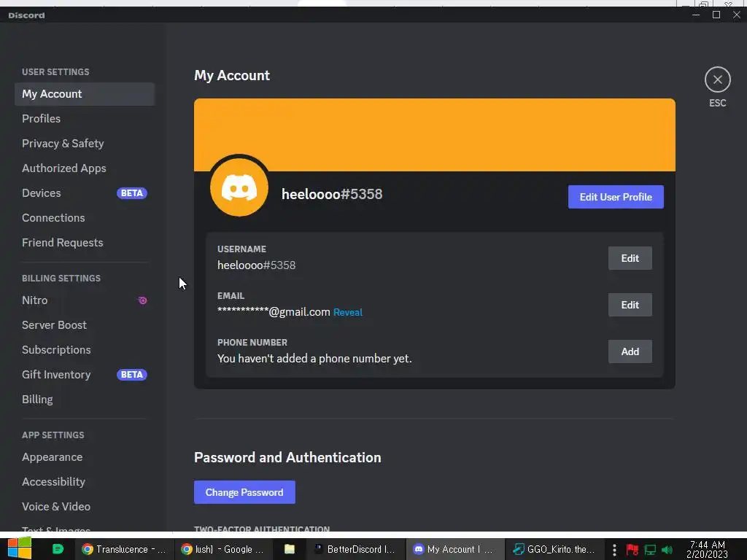Close settings with the ESC circle icon
The height and width of the screenshot is (560, 747).
(x=718, y=79)
